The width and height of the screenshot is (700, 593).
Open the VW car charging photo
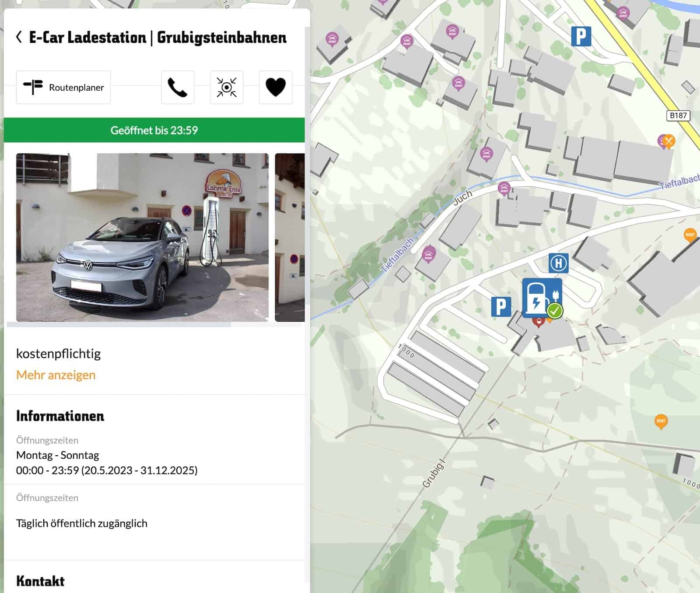tap(142, 237)
